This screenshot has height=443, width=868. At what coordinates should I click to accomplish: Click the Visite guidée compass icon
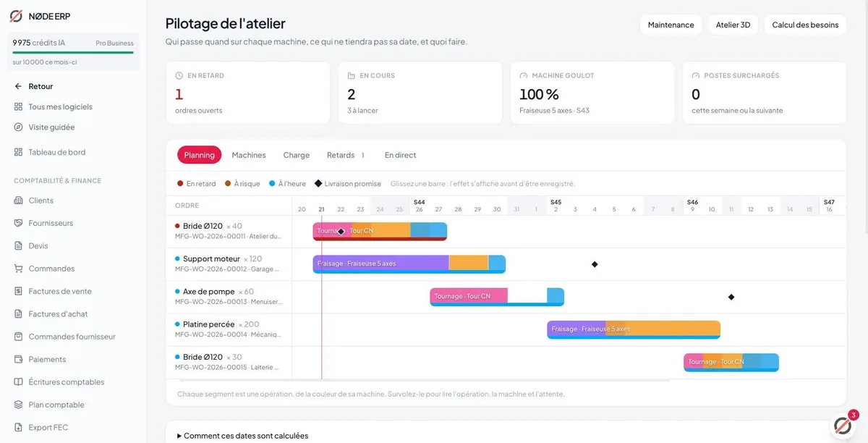pos(18,127)
